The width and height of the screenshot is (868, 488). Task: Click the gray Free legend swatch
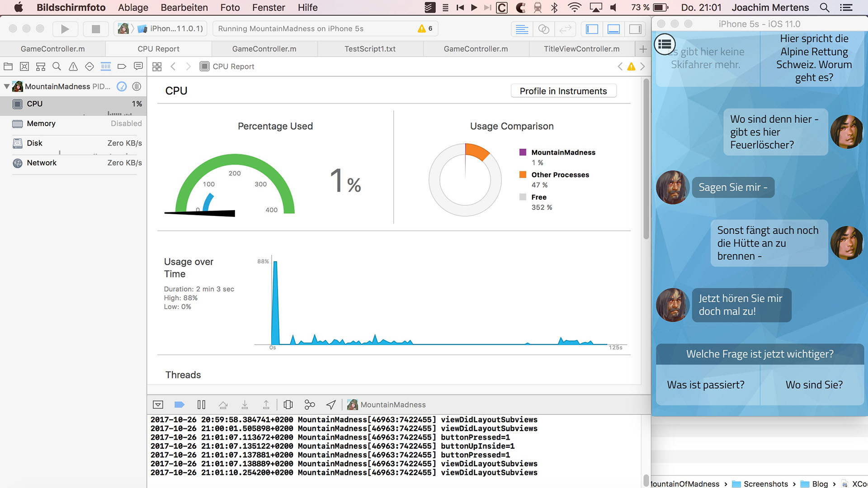click(523, 197)
